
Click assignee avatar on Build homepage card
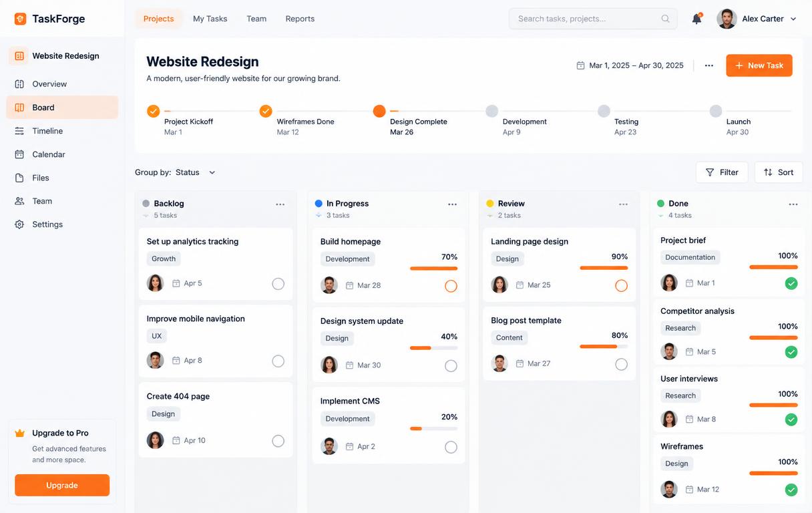[329, 285]
